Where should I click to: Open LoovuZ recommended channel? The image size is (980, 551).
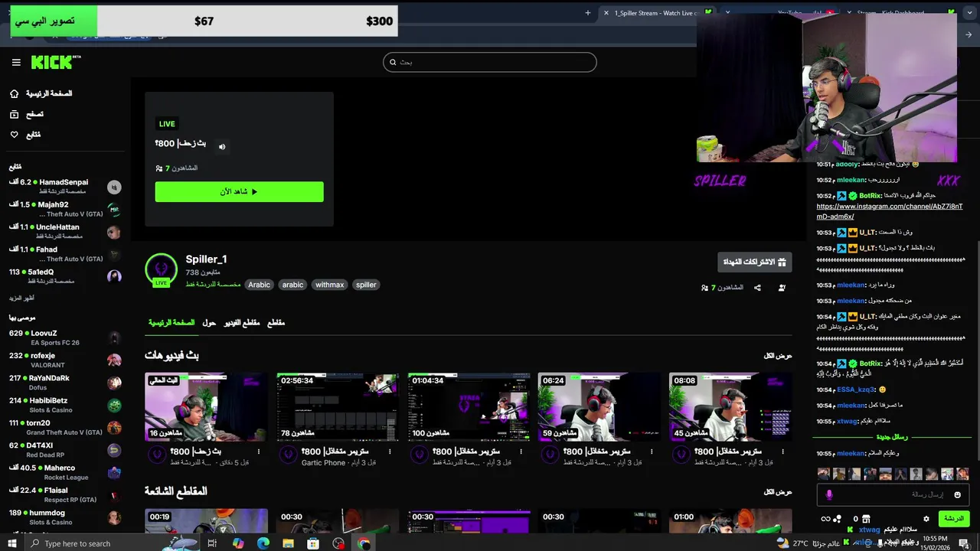[x=65, y=337]
